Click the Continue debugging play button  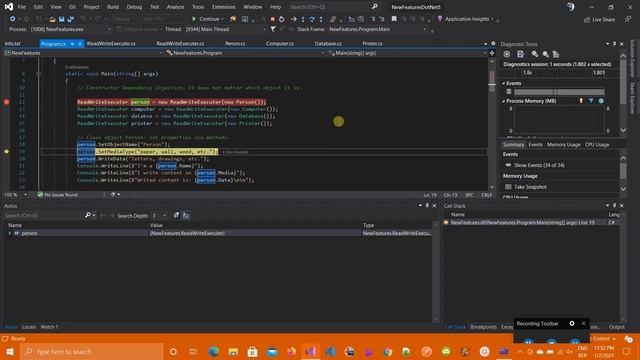194,19
